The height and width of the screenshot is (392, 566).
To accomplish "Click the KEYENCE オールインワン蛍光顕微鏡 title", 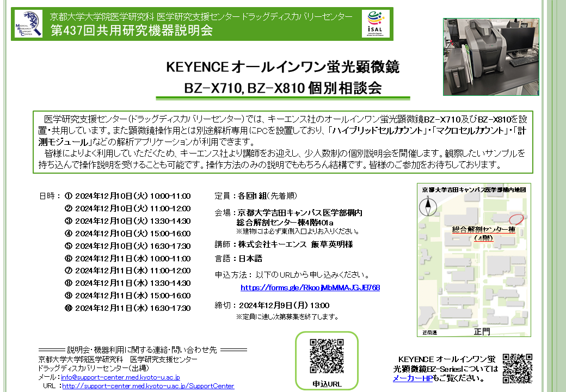I will 282,67.
